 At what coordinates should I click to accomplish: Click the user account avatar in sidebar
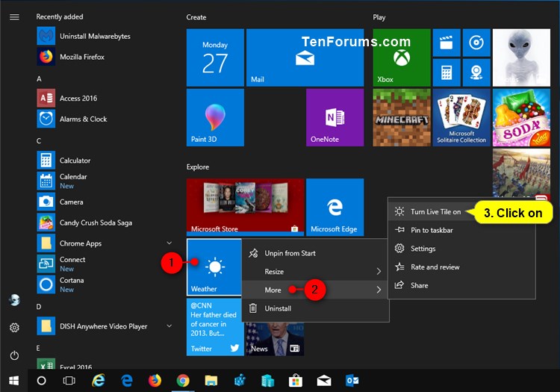[x=14, y=300]
